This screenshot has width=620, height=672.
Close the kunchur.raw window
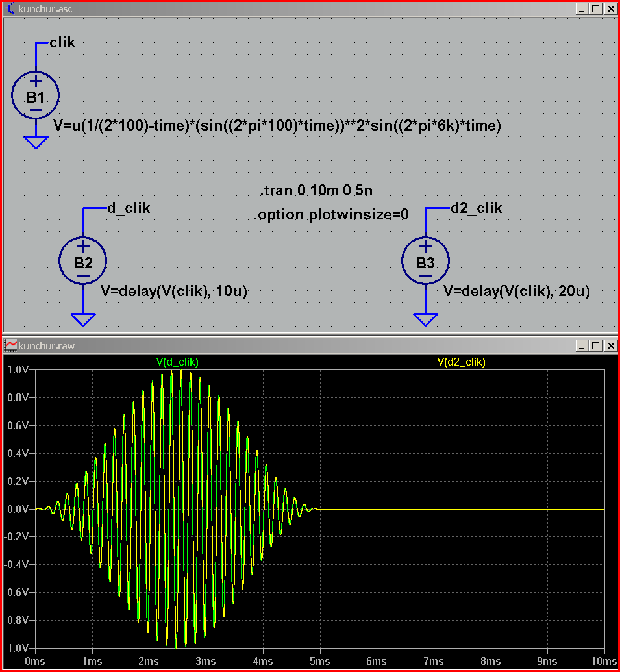610,346
